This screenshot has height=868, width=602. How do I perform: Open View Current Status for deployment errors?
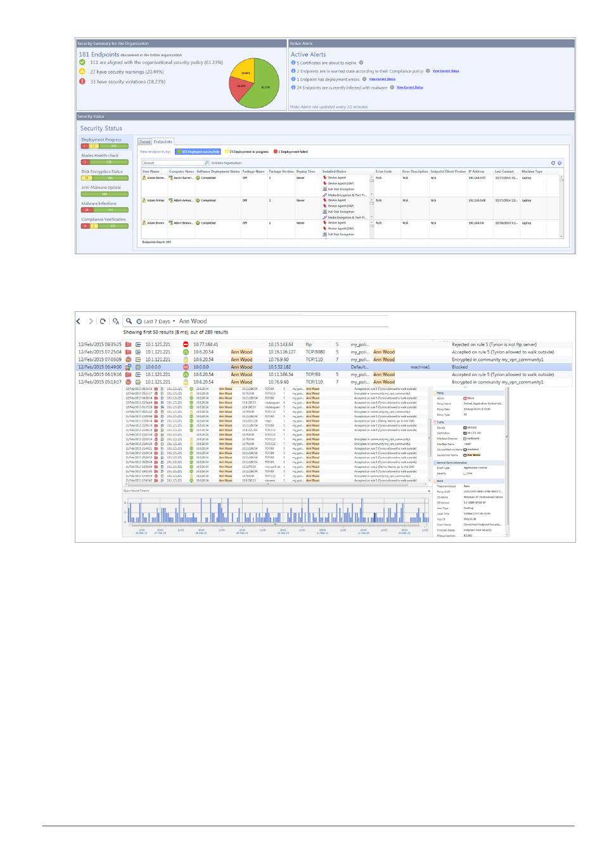pos(382,79)
